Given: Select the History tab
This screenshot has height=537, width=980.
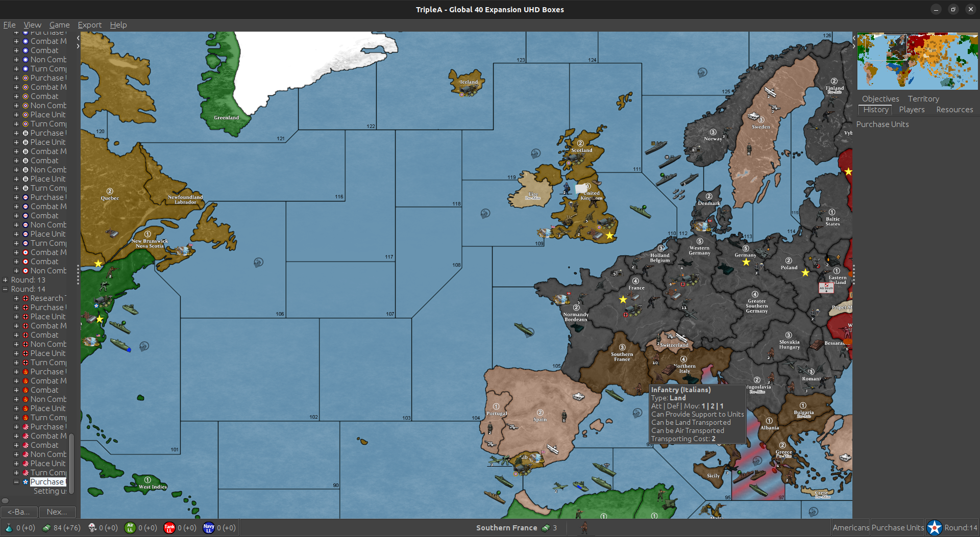Looking at the screenshot, I should coord(876,110).
